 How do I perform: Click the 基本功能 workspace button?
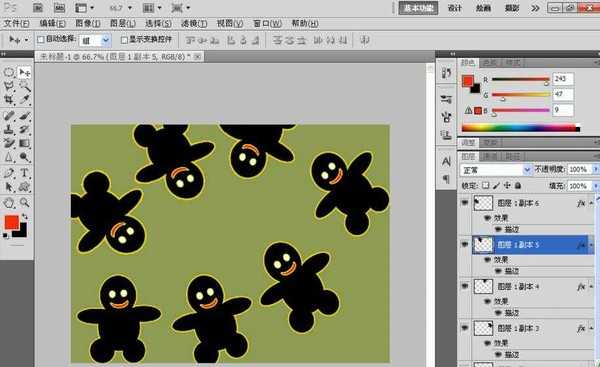418,8
